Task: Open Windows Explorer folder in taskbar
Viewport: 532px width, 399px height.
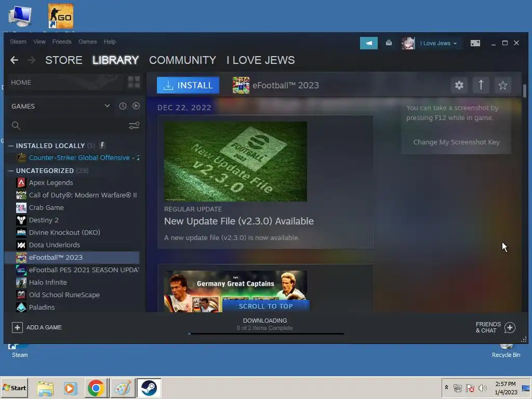Action: pyautogui.click(x=45, y=388)
